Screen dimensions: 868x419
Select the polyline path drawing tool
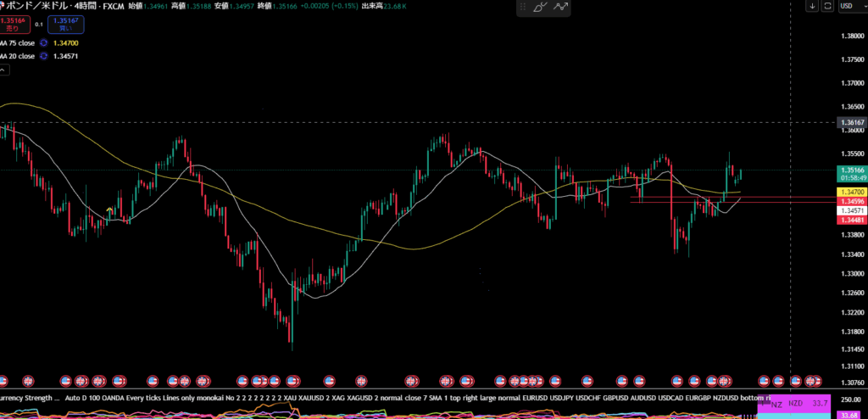pyautogui.click(x=560, y=7)
